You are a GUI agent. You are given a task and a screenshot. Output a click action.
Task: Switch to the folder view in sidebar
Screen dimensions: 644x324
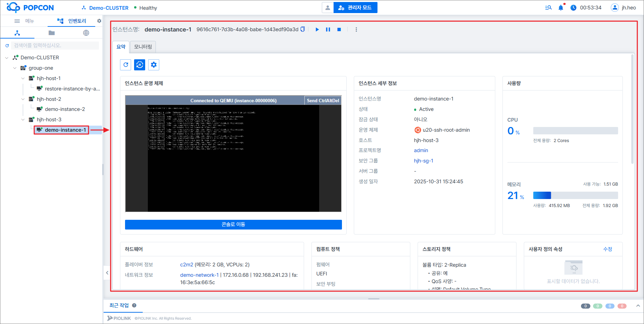[x=52, y=33]
